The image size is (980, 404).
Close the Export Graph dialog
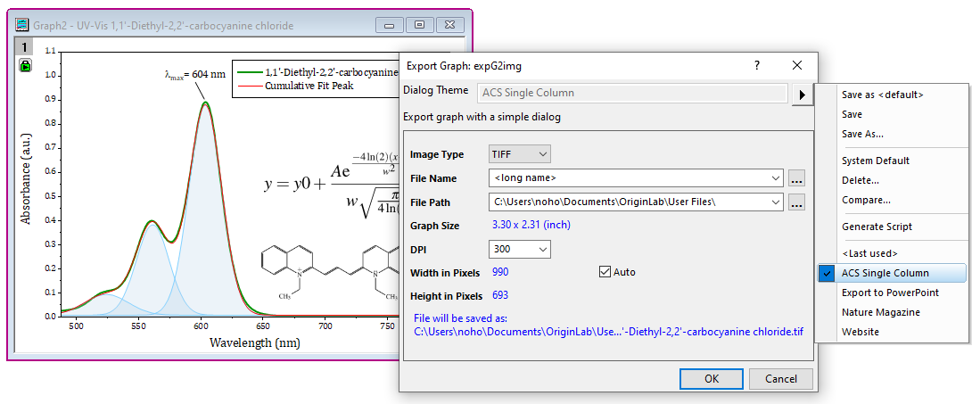796,66
